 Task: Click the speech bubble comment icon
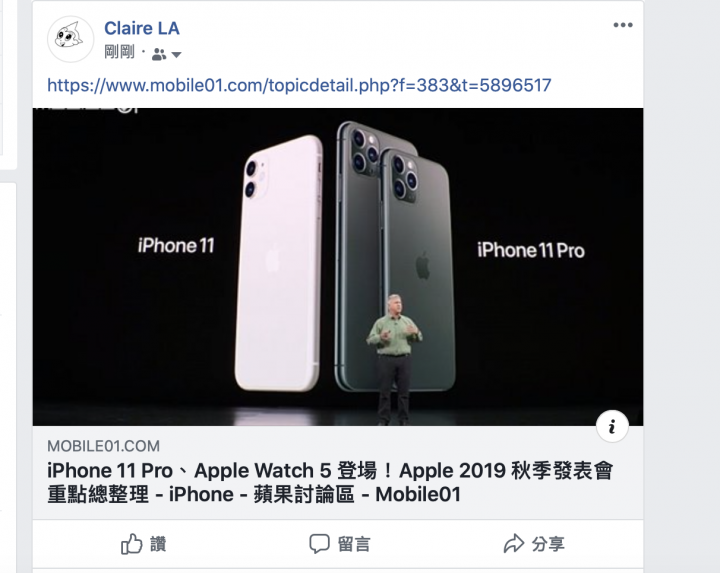319,544
